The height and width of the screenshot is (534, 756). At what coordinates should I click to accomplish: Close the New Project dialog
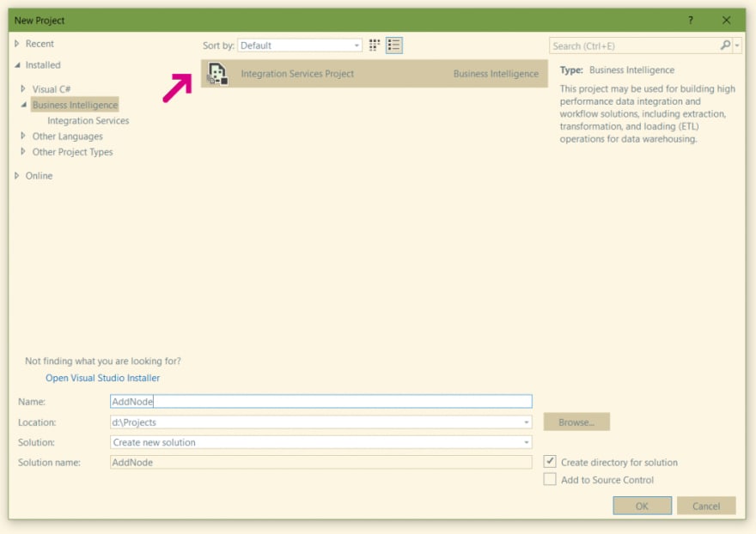click(x=726, y=21)
